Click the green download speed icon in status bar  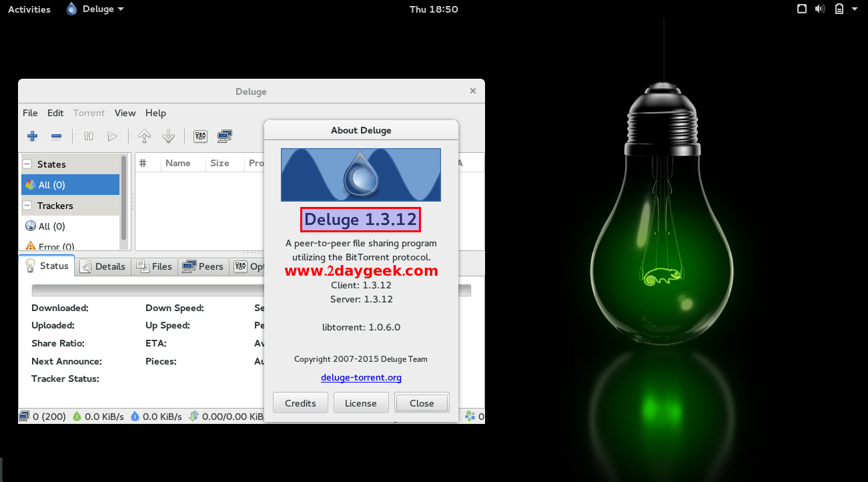(x=77, y=416)
